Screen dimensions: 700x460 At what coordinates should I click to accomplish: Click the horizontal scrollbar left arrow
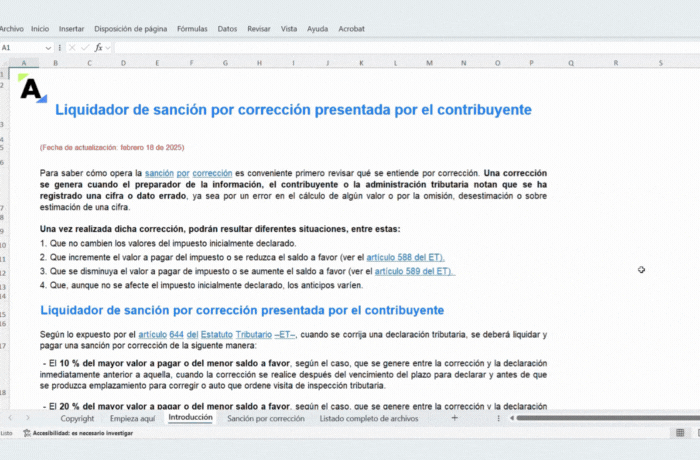[512, 418]
